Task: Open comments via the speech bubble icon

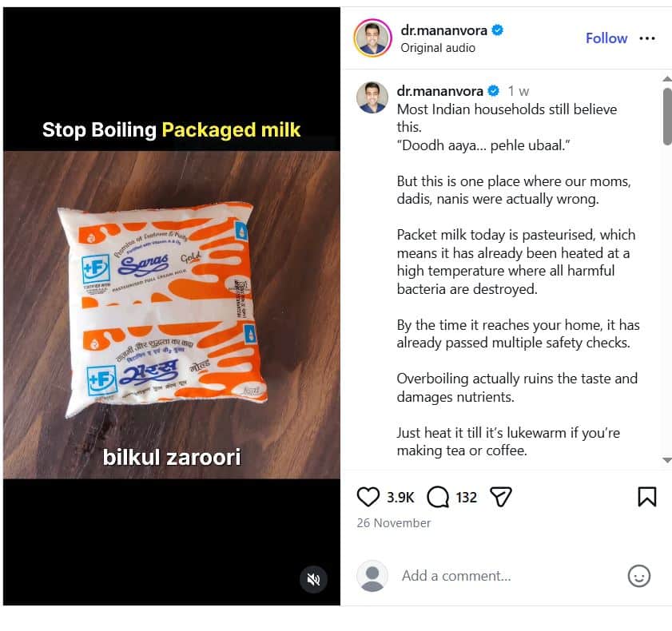Action: [x=438, y=498]
